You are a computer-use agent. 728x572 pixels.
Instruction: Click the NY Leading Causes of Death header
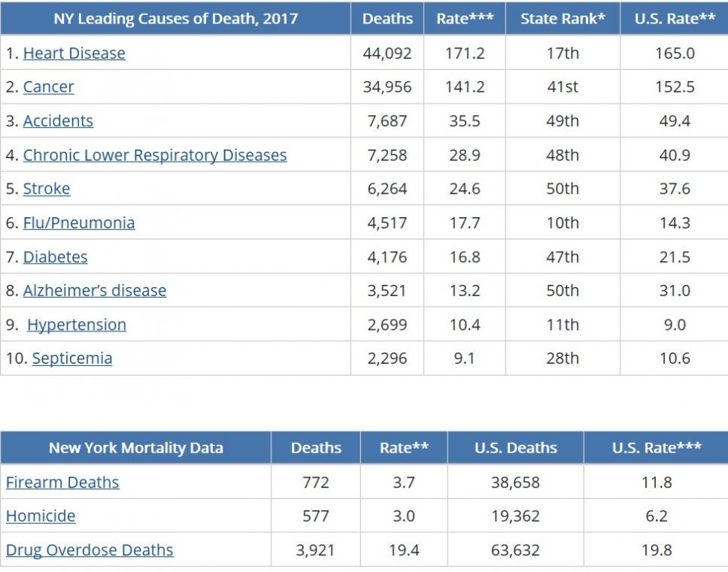click(x=175, y=19)
